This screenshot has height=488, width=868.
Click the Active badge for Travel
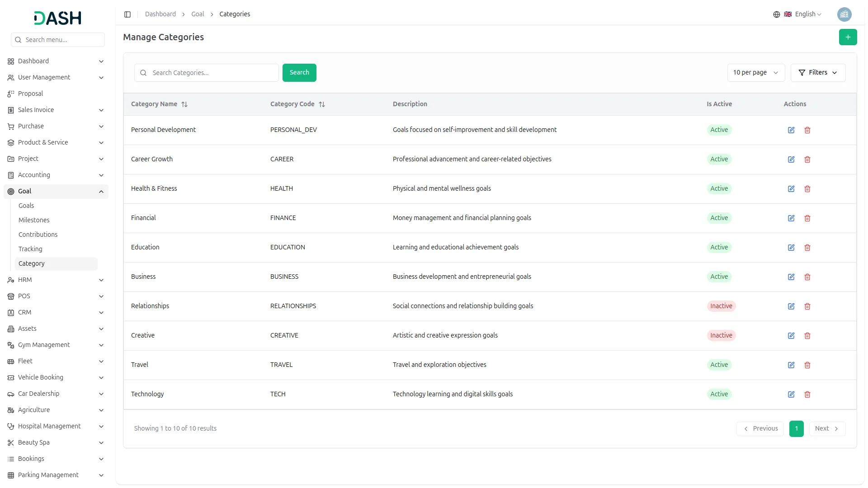[x=719, y=365]
